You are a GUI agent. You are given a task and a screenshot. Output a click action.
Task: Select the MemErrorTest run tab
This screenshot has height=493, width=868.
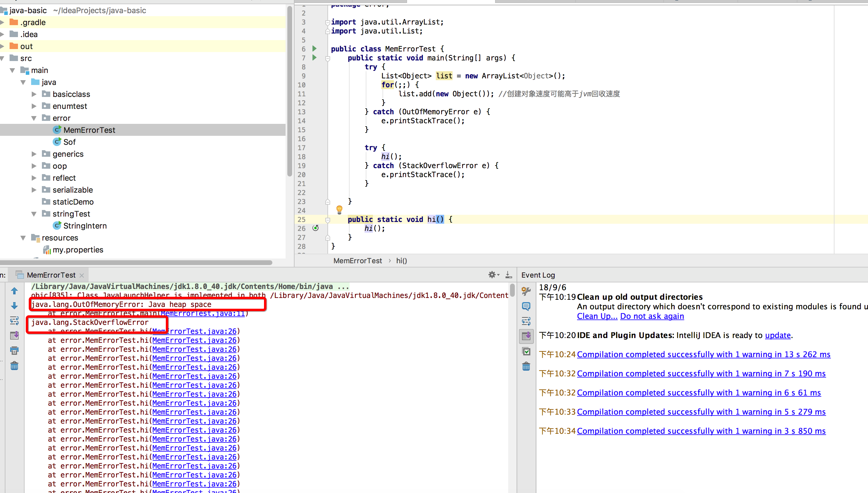point(51,275)
